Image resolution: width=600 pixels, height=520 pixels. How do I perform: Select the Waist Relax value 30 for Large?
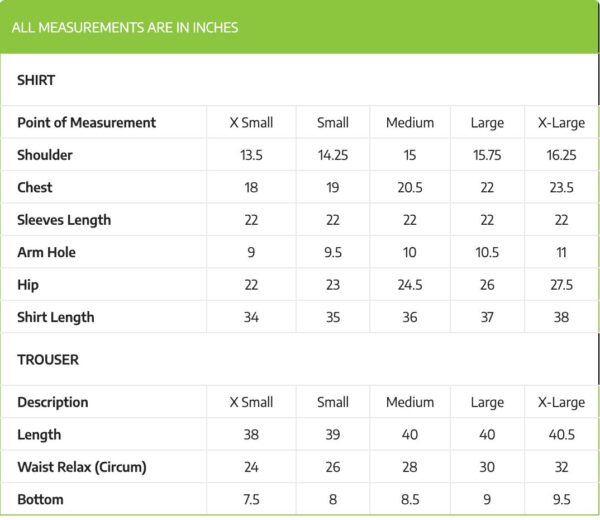[x=487, y=467]
